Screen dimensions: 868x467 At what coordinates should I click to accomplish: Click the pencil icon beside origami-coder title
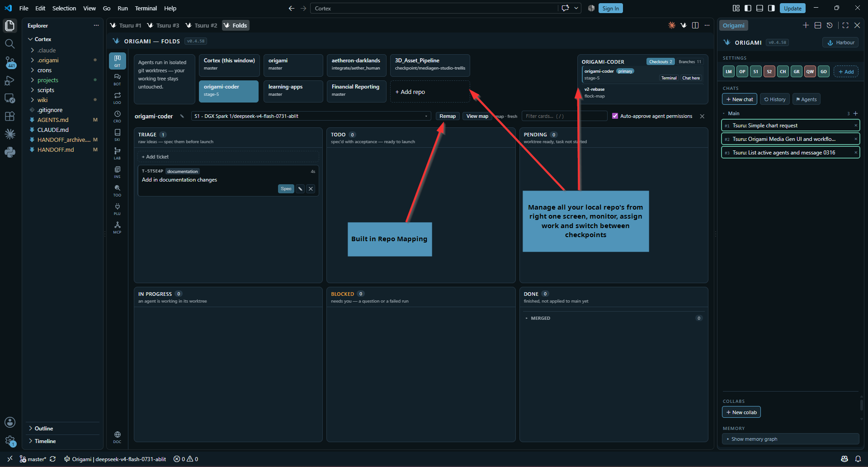pos(182,116)
